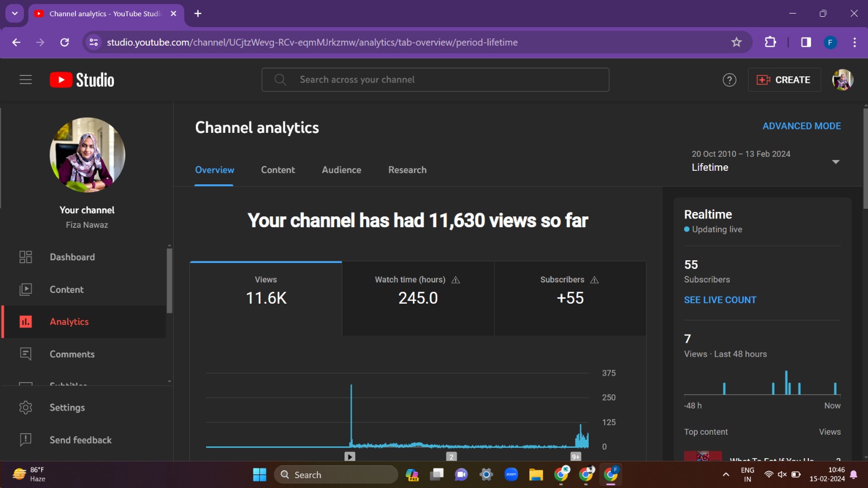Click the Send feedback exclamation icon
This screenshot has width=868, height=488.
click(x=25, y=440)
